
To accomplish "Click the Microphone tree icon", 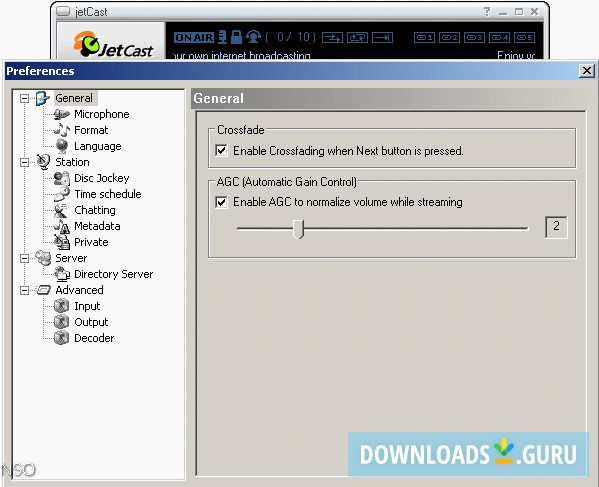I will point(62,114).
